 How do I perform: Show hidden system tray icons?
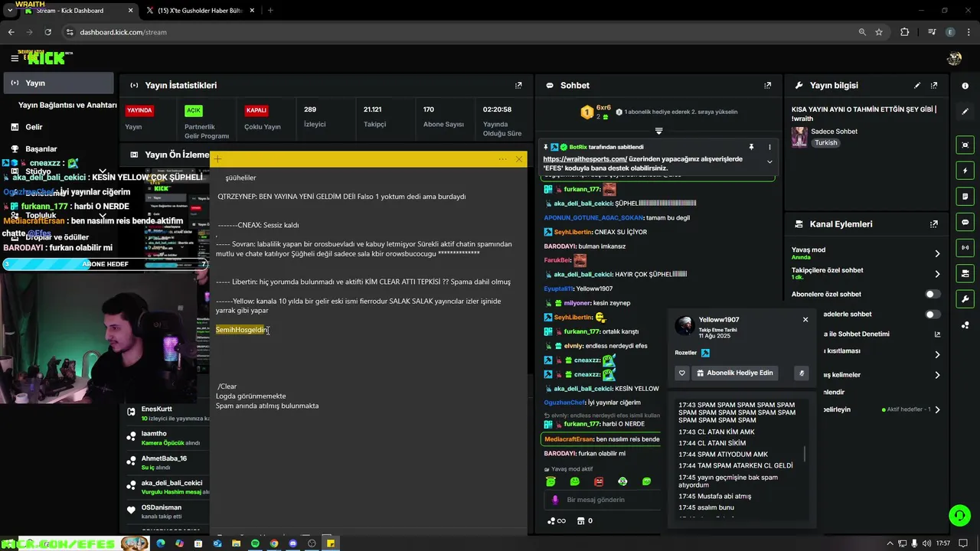[889, 543]
